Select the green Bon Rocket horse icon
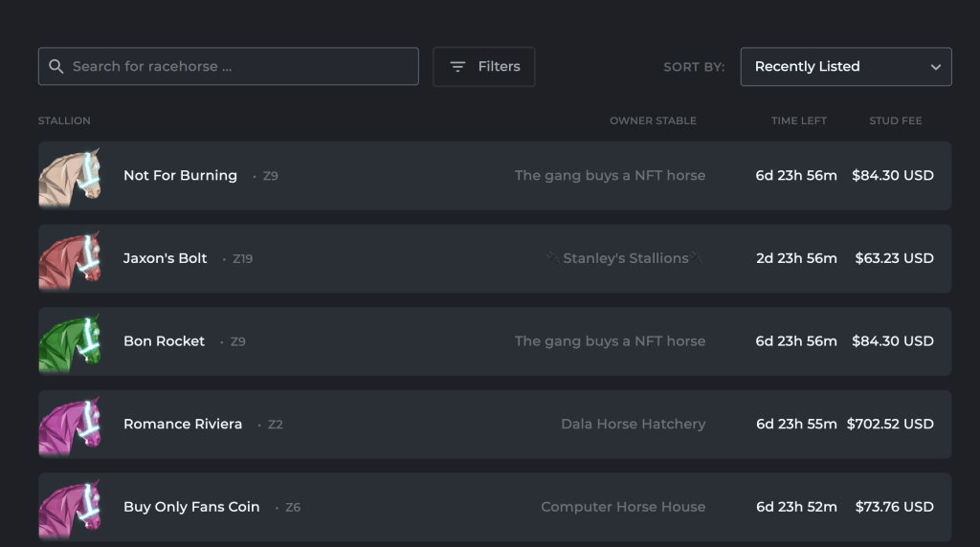Screen dimensions: 980x547 click(x=70, y=341)
